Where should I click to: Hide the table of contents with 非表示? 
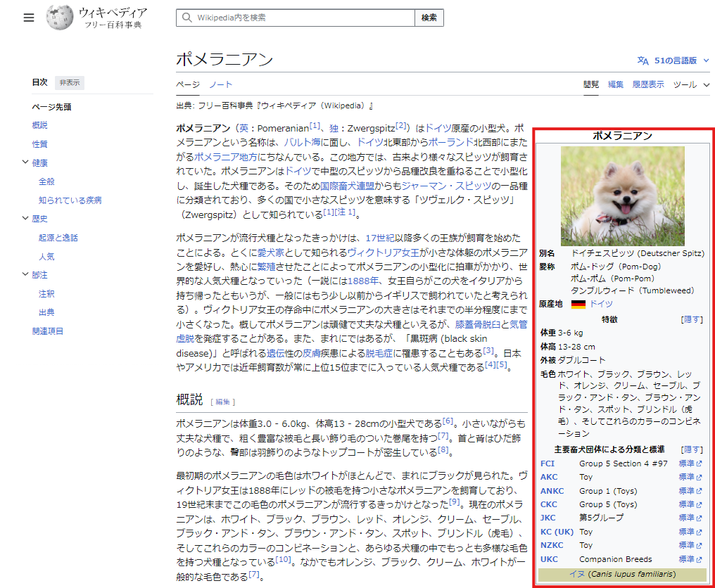click(68, 82)
